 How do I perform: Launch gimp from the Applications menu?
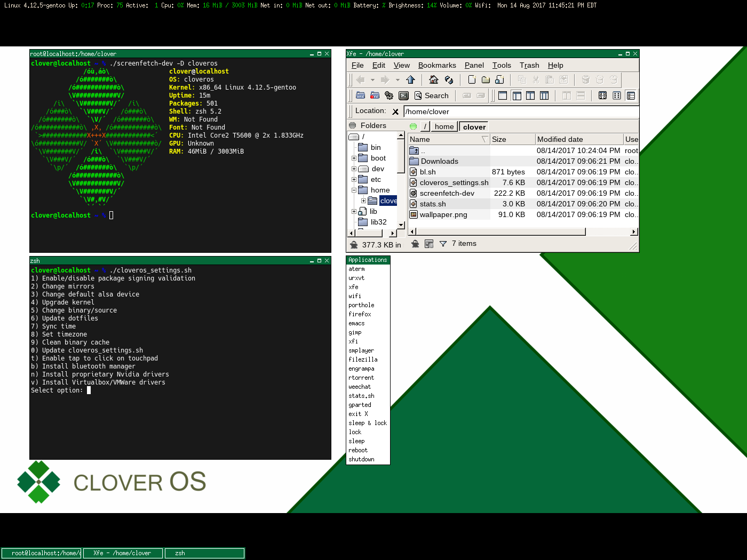[355, 332]
